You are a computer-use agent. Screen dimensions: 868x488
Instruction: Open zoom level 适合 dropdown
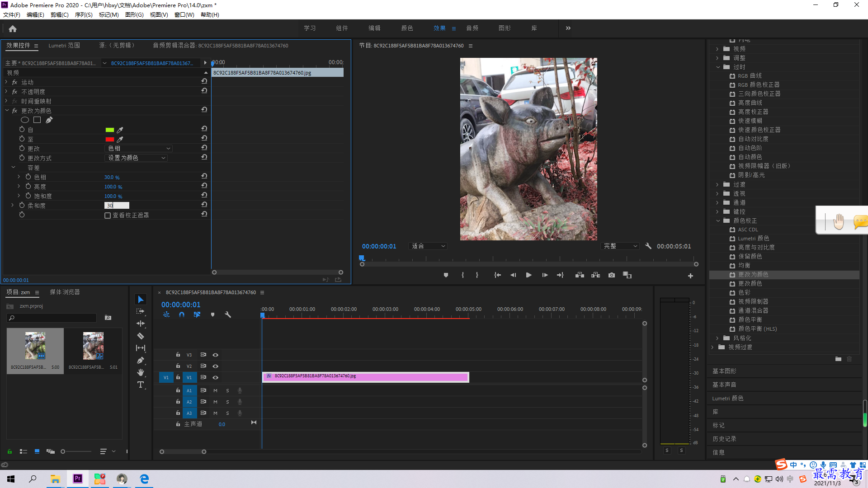(x=428, y=246)
